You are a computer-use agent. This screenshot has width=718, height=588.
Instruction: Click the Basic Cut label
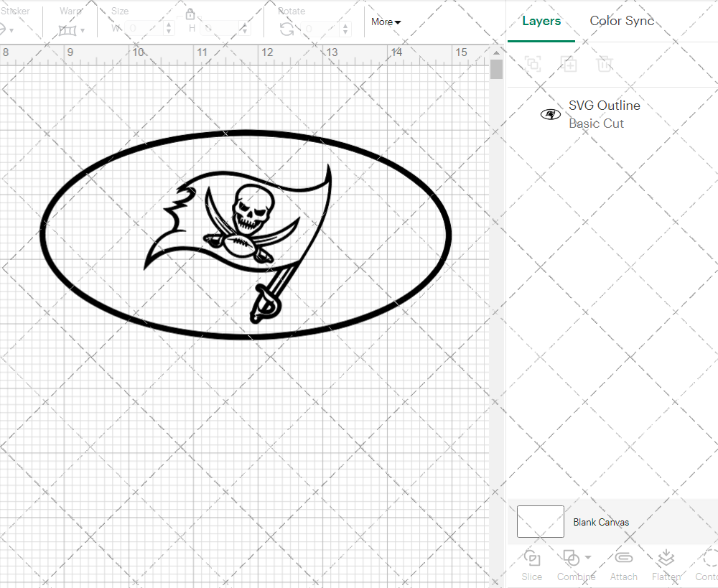[596, 123]
